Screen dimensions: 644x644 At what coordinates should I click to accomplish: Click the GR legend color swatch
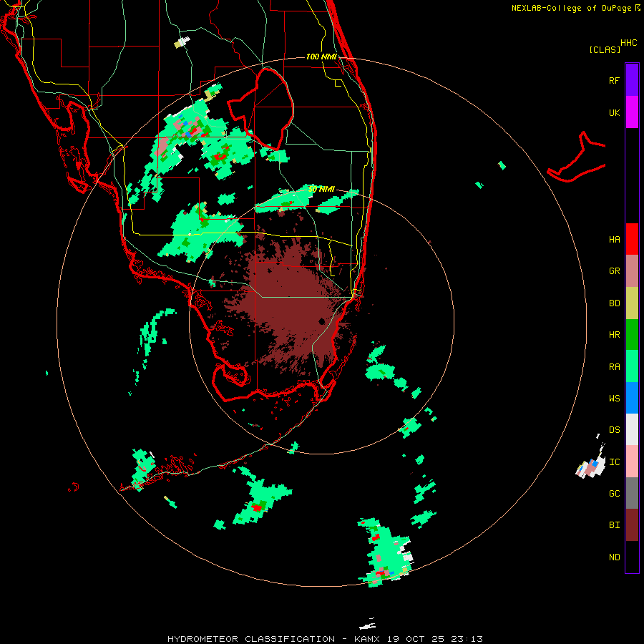click(x=632, y=271)
